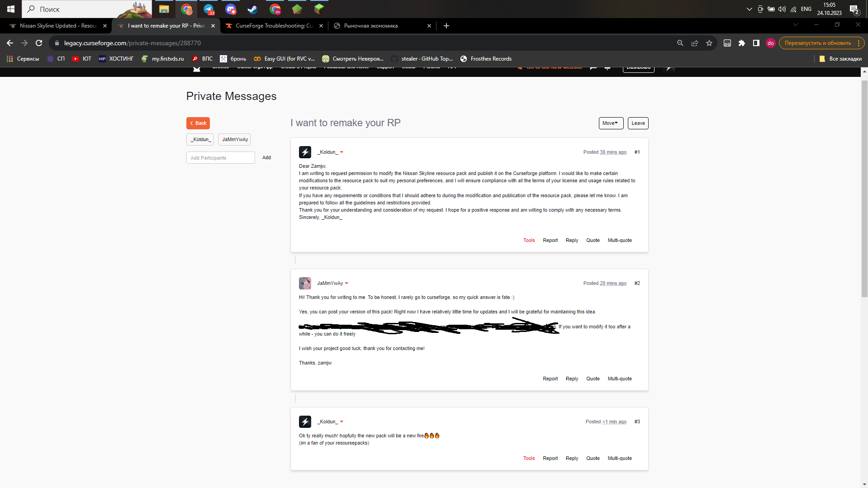The width and height of the screenshot is (868, 488).
Task: Open File Explorer from the taskbar
Action: coord(164,9)
